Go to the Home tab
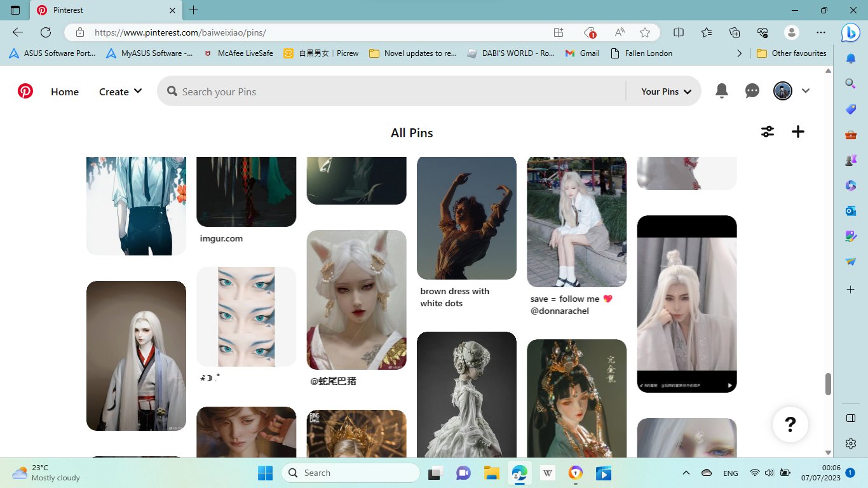 tap(65, 91)
